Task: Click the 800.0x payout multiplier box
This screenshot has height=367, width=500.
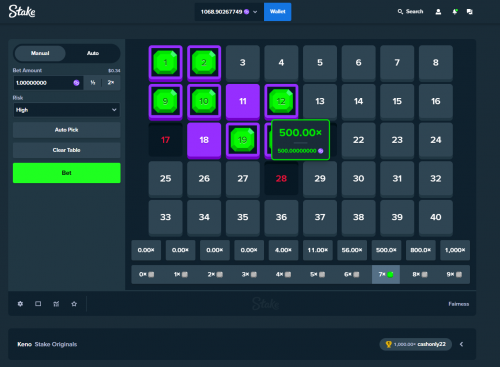Action: point(421,250)
